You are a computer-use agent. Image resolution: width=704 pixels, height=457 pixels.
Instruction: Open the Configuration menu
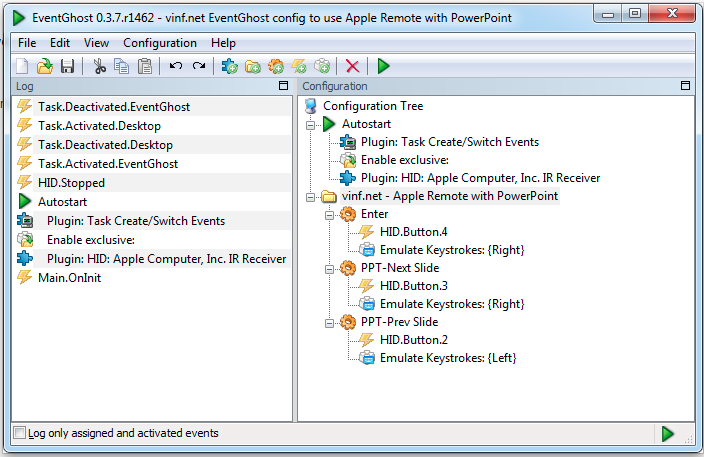pos(160,43)
